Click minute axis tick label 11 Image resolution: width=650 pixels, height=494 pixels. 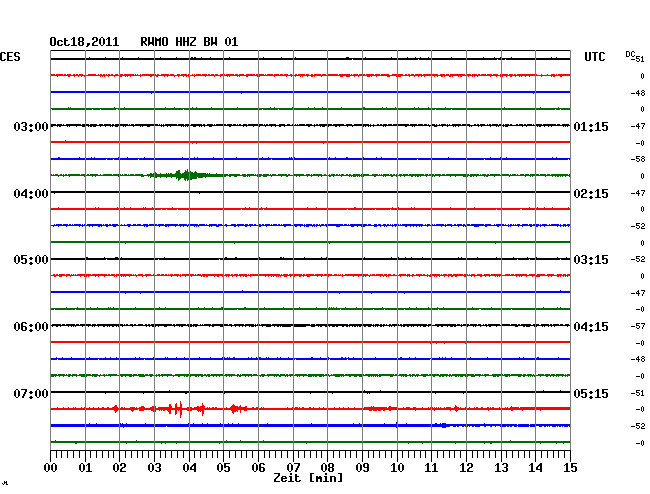click(x=431, y=468)
